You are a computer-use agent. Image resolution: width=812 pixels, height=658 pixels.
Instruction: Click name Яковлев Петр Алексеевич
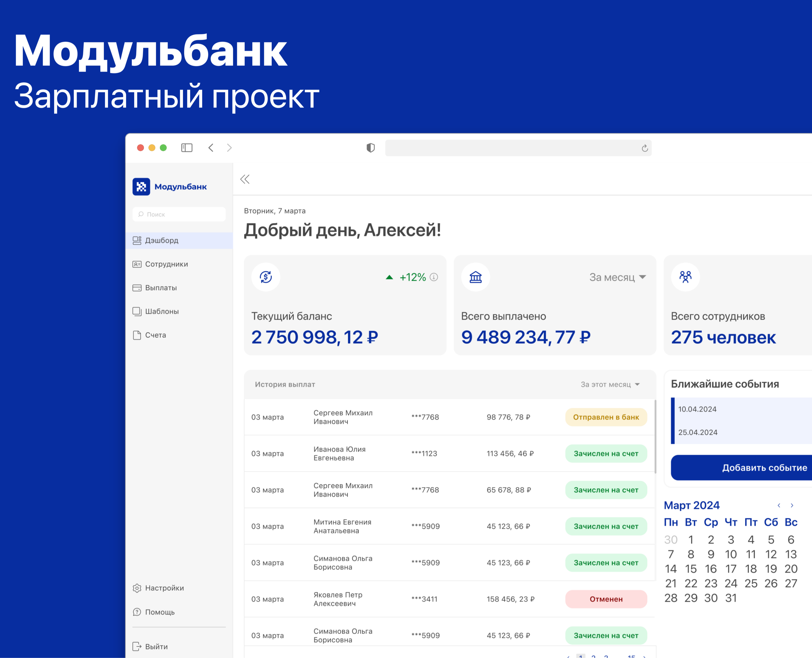click(x=338, y=599)
